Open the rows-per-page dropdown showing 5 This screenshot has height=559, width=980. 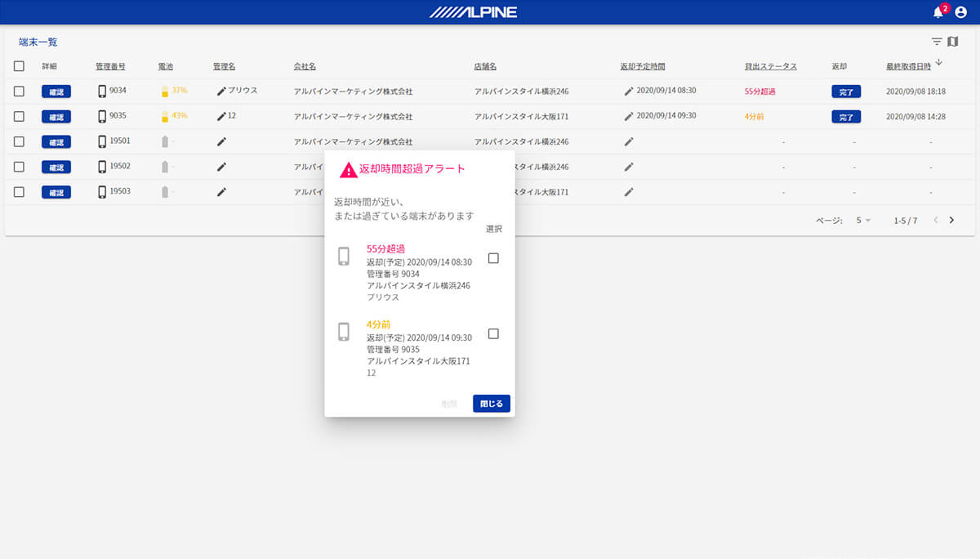pos(863,221)
